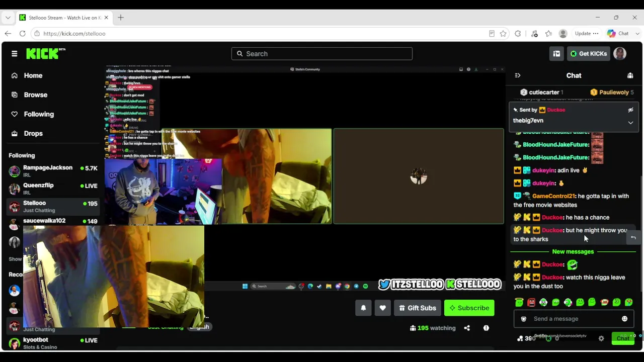The height and width of the screenshot is (362, 644).
Task: Open kyootbot's Slots & Casino channel
Action: [x=53, y=343]
